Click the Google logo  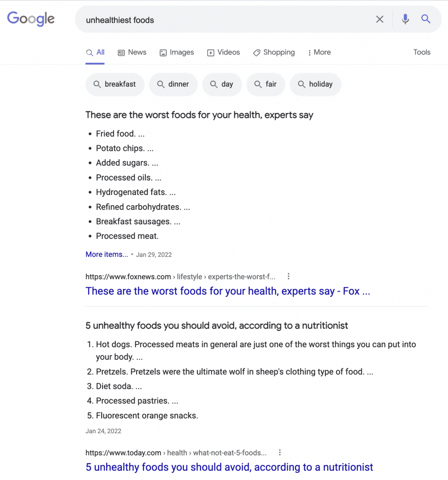coord(31,18)
